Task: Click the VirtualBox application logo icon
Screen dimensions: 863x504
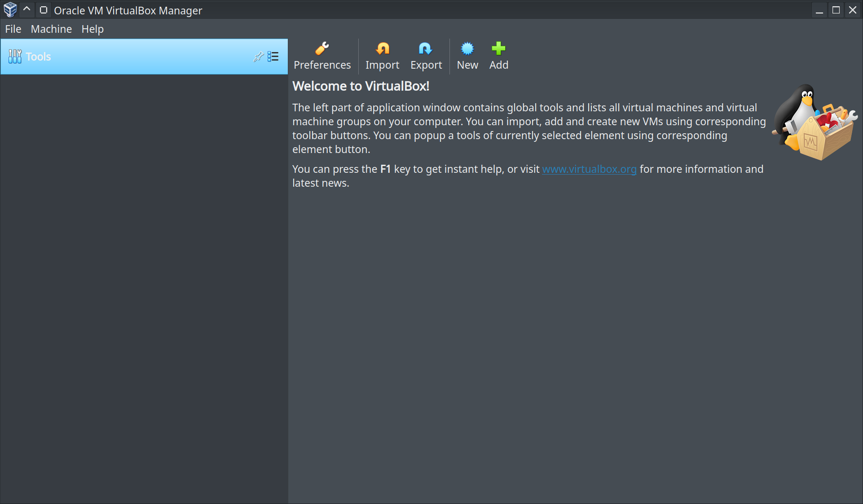Action: [9, 9]
